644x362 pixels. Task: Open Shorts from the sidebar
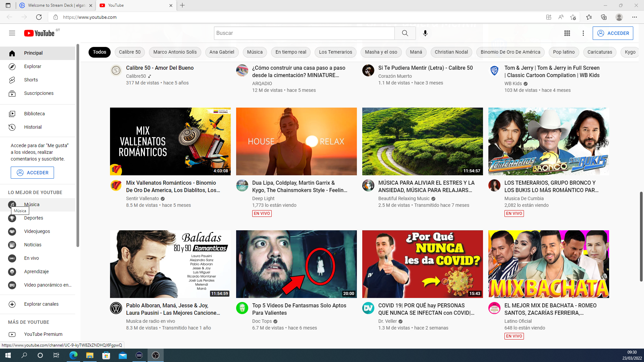tap(31, 80)
